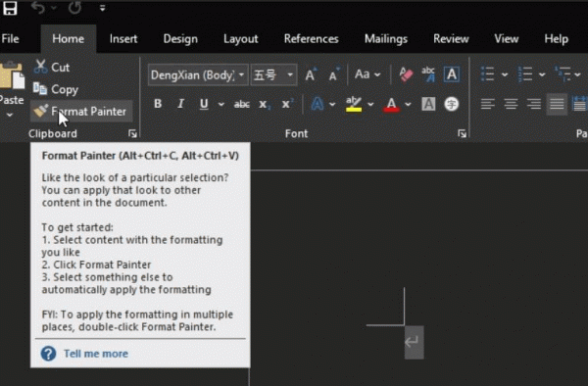Expand numbering library dropdown arrow
This screenshot has width=588, height=386.
pos(542,74)
